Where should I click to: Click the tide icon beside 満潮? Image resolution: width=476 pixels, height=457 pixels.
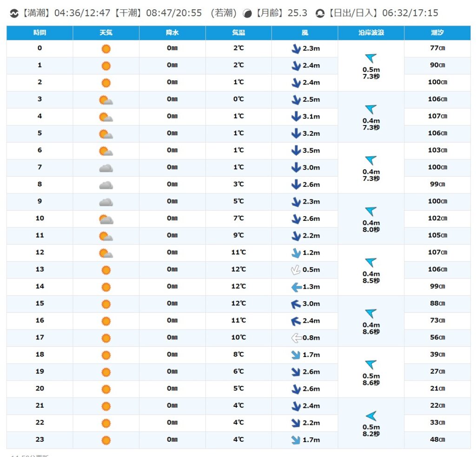point(14,13)
